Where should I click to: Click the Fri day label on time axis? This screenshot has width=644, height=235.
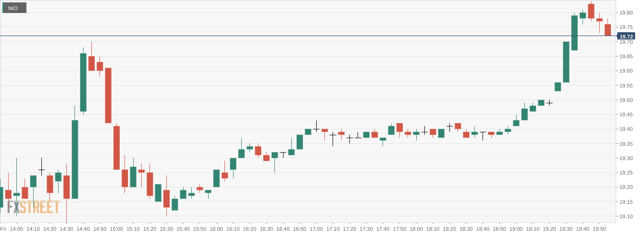click(x=3, y=229)
